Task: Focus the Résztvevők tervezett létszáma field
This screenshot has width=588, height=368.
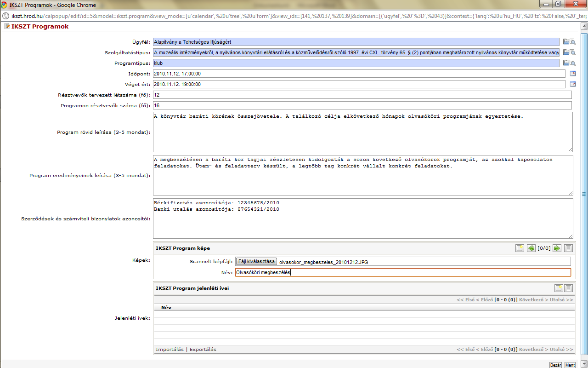Action: pyautogui.click(x=362, y=95)
